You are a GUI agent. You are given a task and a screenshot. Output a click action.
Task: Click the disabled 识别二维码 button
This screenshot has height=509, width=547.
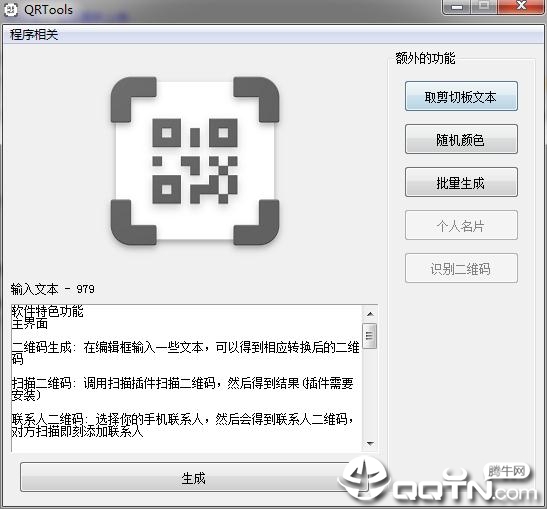coord(461,268)
